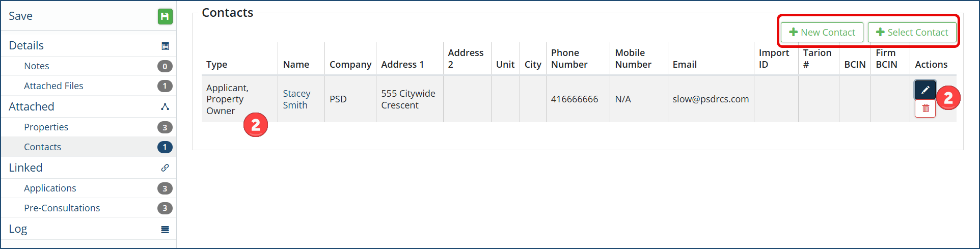Image resolution: width=980 pixels, height=249 pixels.
Task: Click the Log lines icon
Action: [165, 230]
